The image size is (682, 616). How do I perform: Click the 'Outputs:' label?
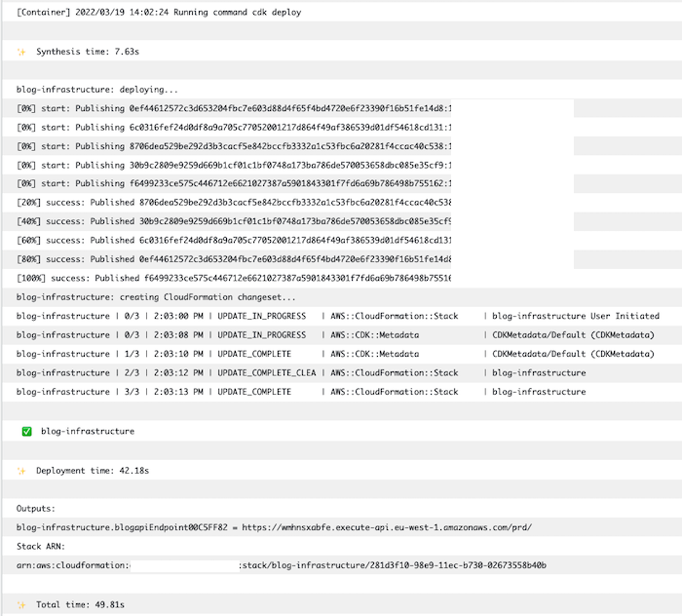(36, 509)
